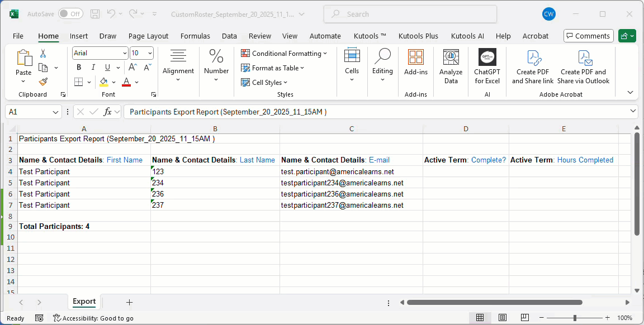
Task: Adjust the zoom slider in status bar
Action: [x=575, y=318]
